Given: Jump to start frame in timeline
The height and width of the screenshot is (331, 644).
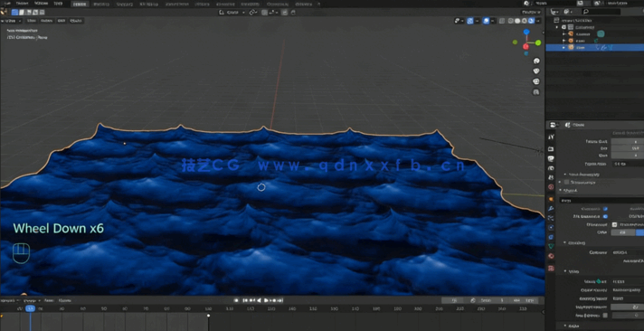Looking at the screenshot, I should click(x=246, y=300).
